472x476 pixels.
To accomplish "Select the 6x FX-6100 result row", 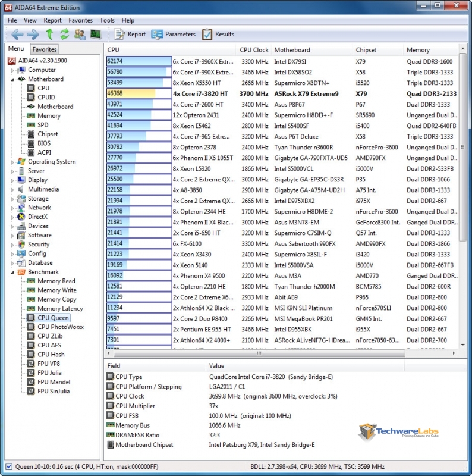I will 282,243.
